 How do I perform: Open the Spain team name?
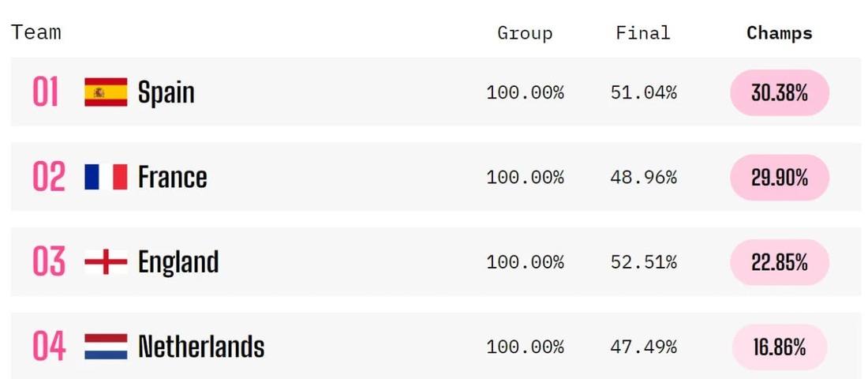[166, 92]
